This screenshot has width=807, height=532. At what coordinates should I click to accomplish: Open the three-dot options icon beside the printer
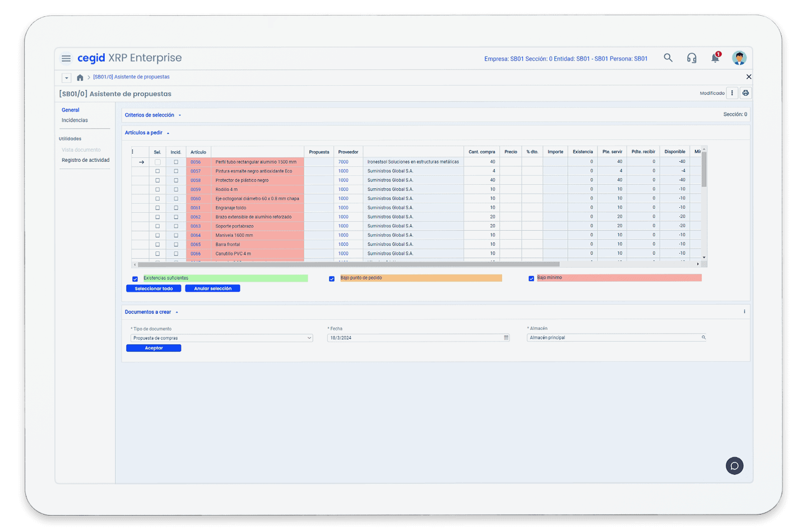click(732, 92)
